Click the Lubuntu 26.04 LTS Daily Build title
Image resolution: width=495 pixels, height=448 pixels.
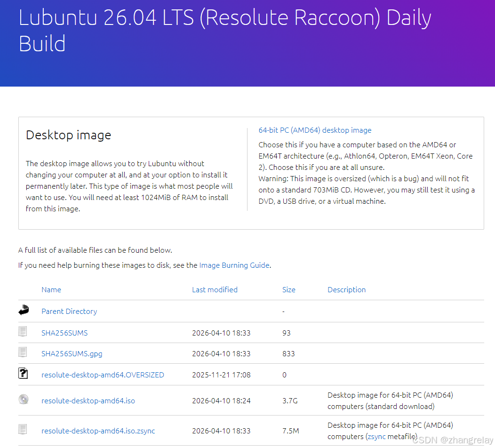pyautogui.click(x=225, y=30)
